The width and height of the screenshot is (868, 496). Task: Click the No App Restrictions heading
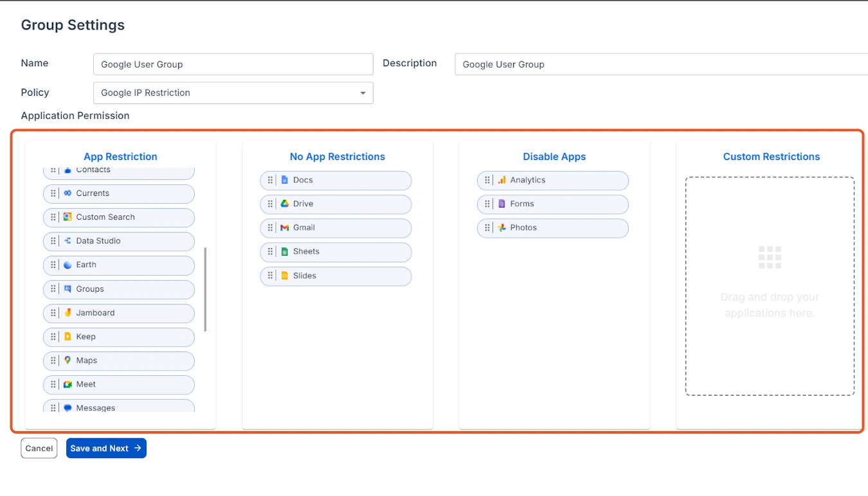(x=338, y=157)
